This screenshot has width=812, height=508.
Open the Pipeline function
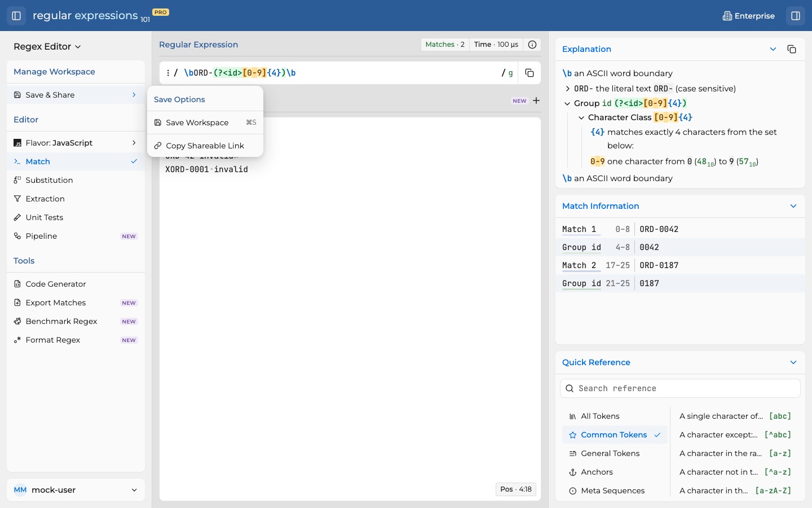click(x=76, y=236)
